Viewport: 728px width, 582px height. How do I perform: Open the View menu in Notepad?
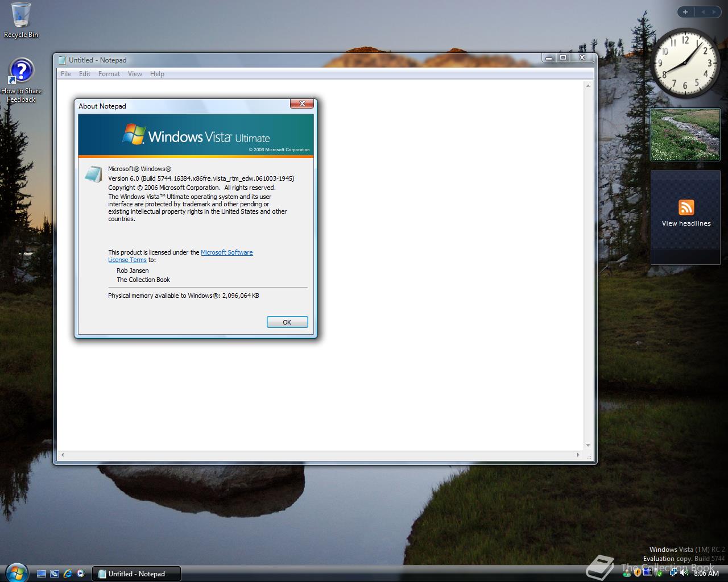(135, 74)
